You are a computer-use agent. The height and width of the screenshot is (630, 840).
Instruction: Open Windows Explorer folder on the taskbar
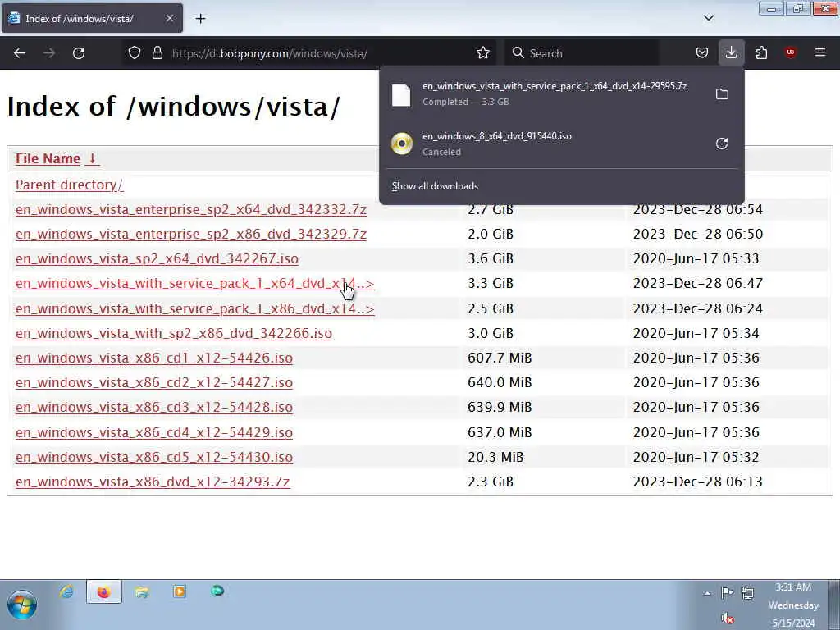(142, 591)
